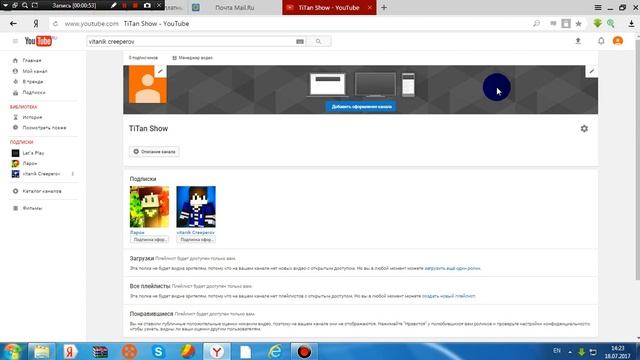
Task: Click subscription button under vitanik Creeperov
Action: [196, 240]
